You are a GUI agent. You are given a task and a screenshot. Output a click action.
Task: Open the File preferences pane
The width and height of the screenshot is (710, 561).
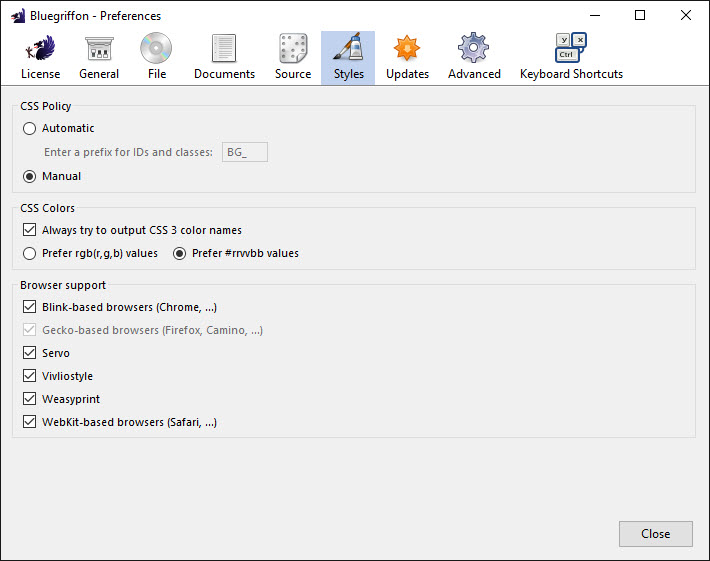(x=157, y=58)
